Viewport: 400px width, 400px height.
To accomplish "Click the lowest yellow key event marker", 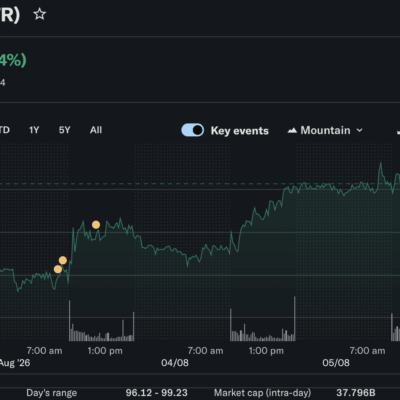I will pyautogui.click(x=58, y=269).
